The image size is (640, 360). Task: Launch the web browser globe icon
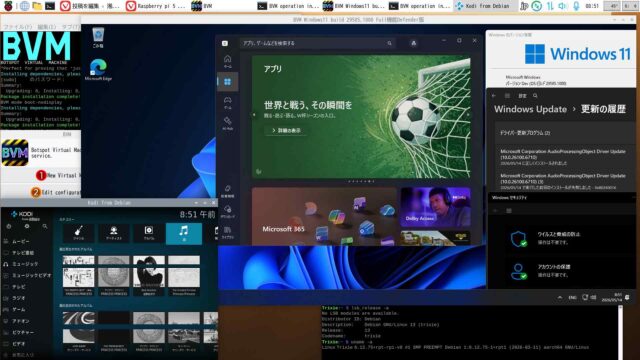[x=24, y=6]
